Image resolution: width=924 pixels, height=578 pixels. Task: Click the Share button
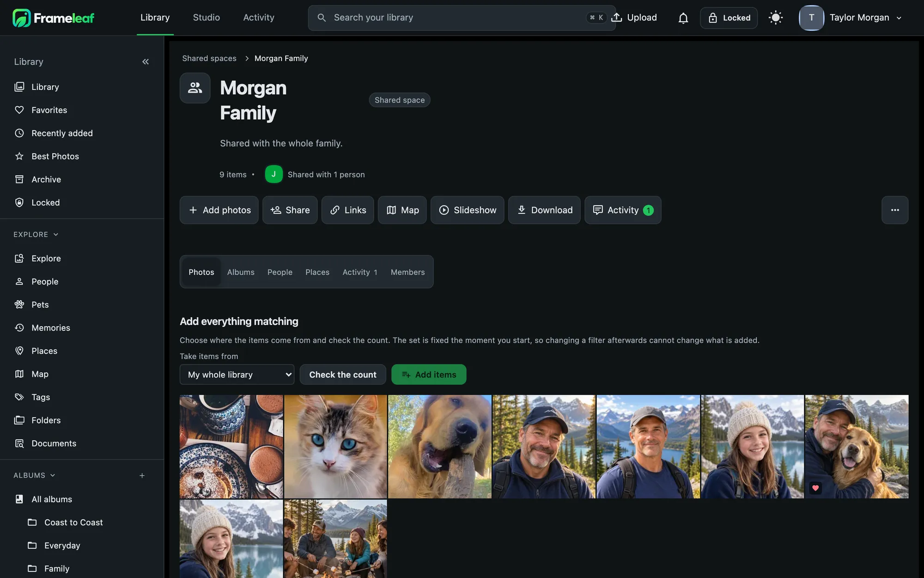point(290,210)
